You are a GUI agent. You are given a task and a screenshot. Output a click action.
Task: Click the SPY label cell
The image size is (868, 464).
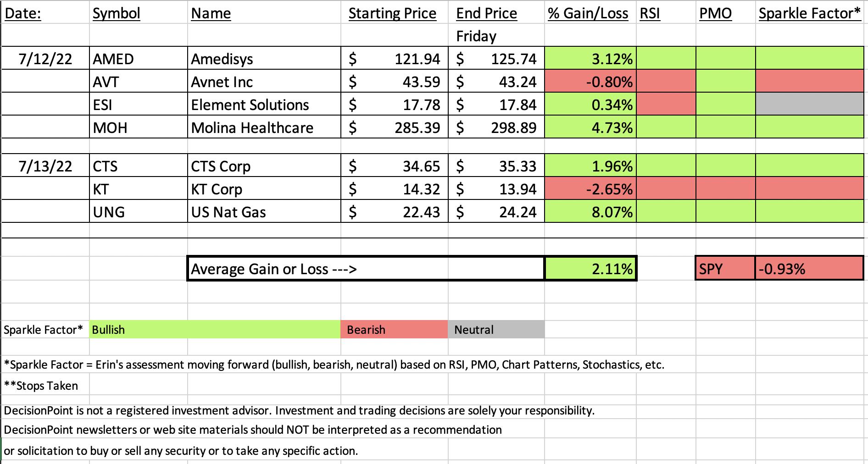[725, 269]
